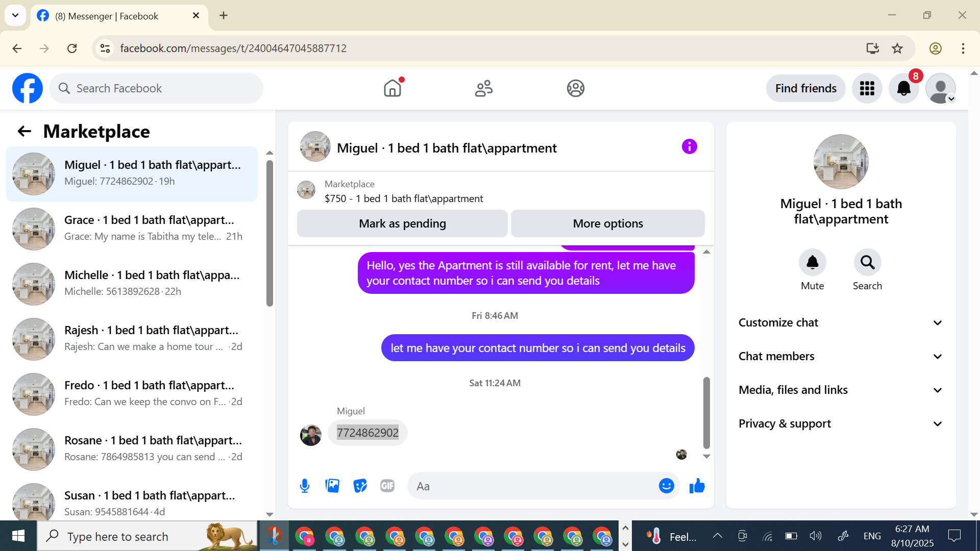Image resolution: width=980 pixels, height=551 pixels.
Task: Open the GIF picker
Action: tap(387, 486)
